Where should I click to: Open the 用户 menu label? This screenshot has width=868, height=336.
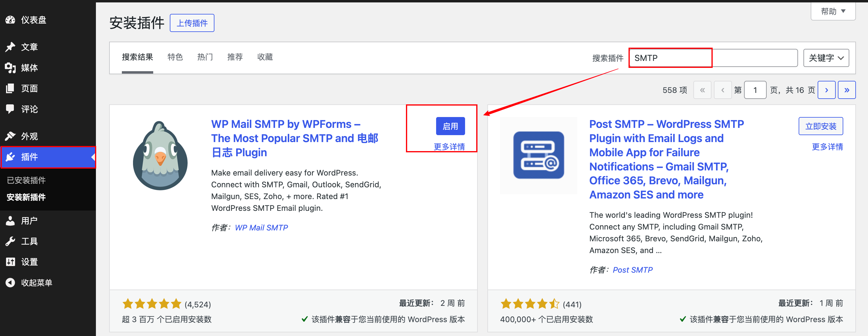[29, 221]
